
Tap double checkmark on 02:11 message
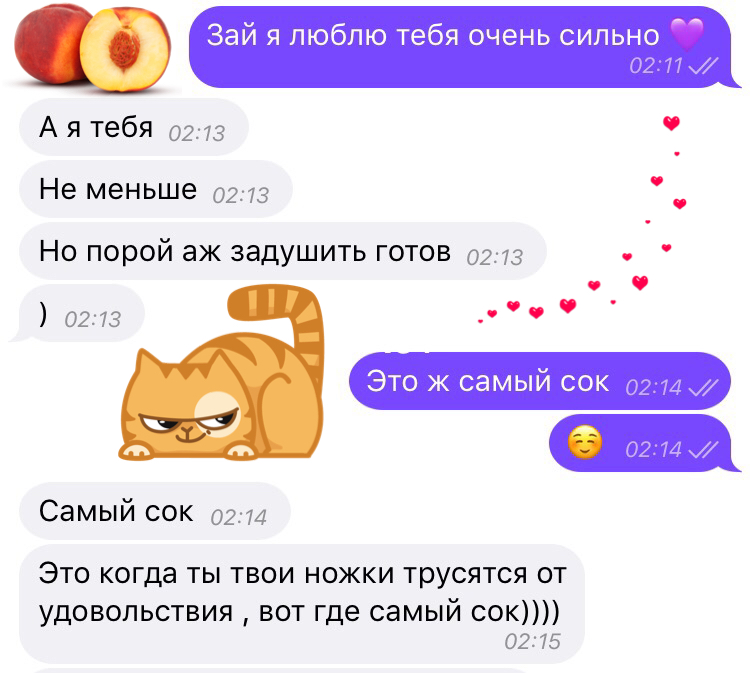703,66
